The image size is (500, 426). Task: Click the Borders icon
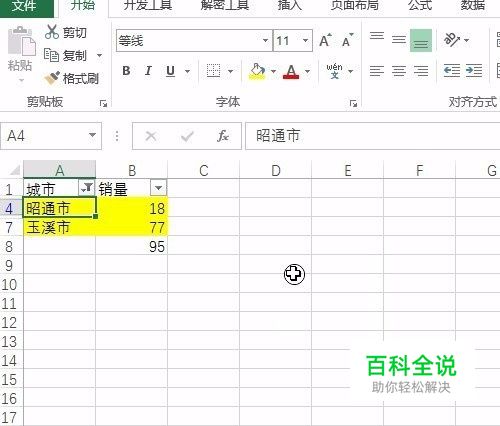tap(213, 71)
